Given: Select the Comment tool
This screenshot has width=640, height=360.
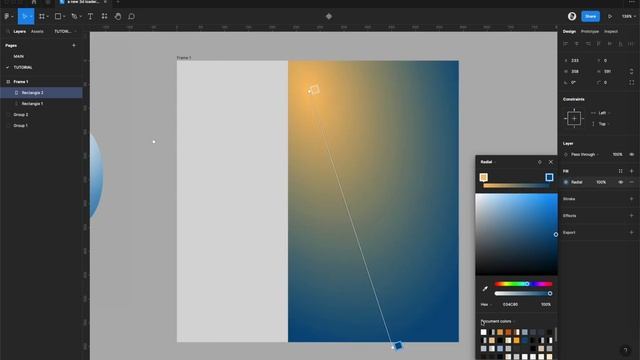Looking at the screenshot, I should (131, 16).
